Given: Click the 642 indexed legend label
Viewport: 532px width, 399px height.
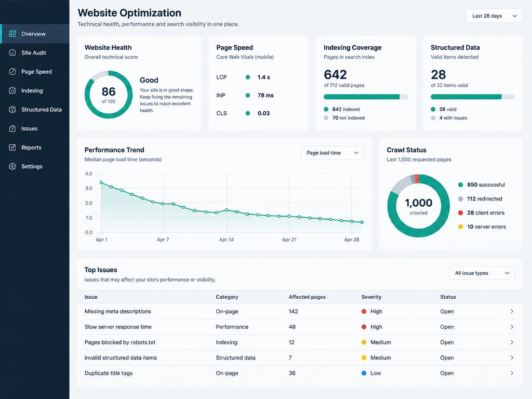Looking at the screenshot, I should [346, 109].
